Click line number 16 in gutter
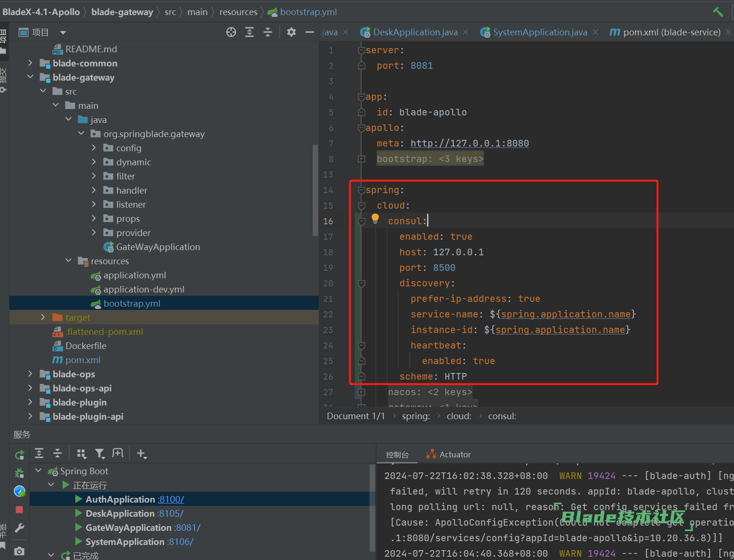Image resolution: width=734 pixels, height=560 pixels. (x=328, y=221)
